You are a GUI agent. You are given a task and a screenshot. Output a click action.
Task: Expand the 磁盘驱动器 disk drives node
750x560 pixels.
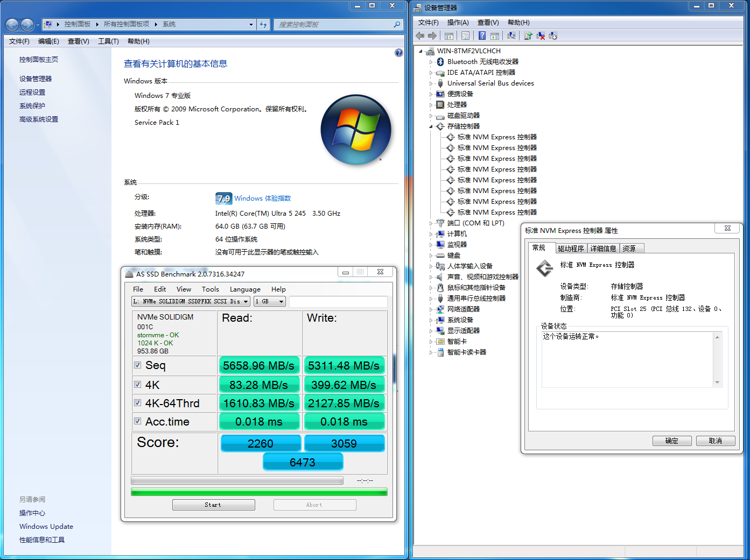(431, 116)
